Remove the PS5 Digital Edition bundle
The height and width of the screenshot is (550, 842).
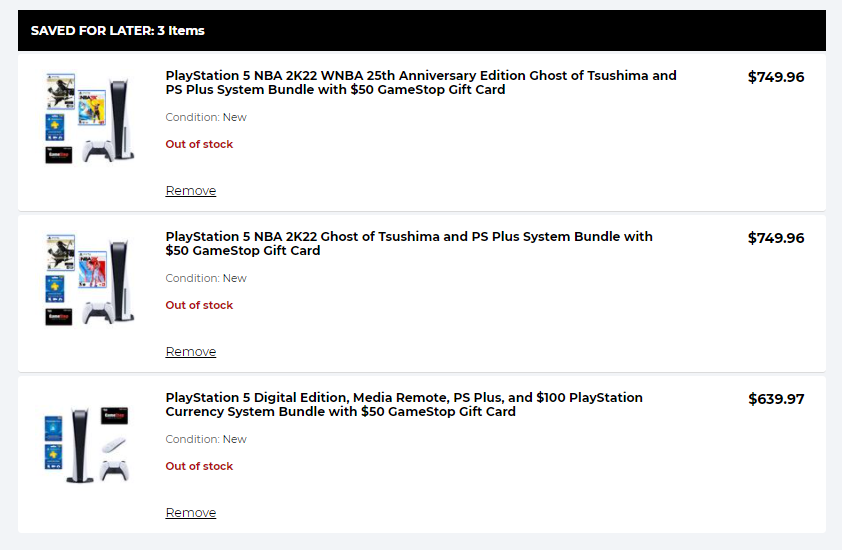[190, 513]
